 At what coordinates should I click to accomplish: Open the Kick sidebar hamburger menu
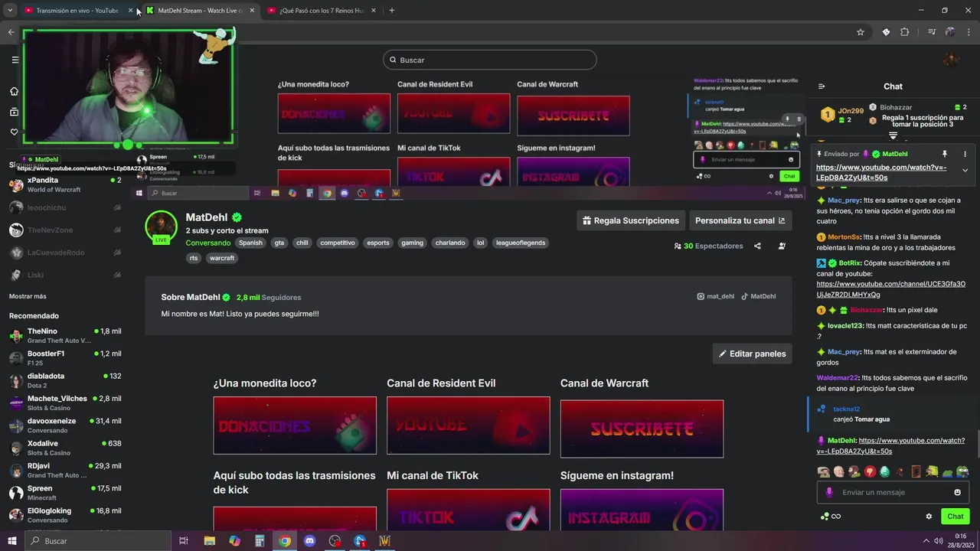pyautogui.click(x=15, y=60)
